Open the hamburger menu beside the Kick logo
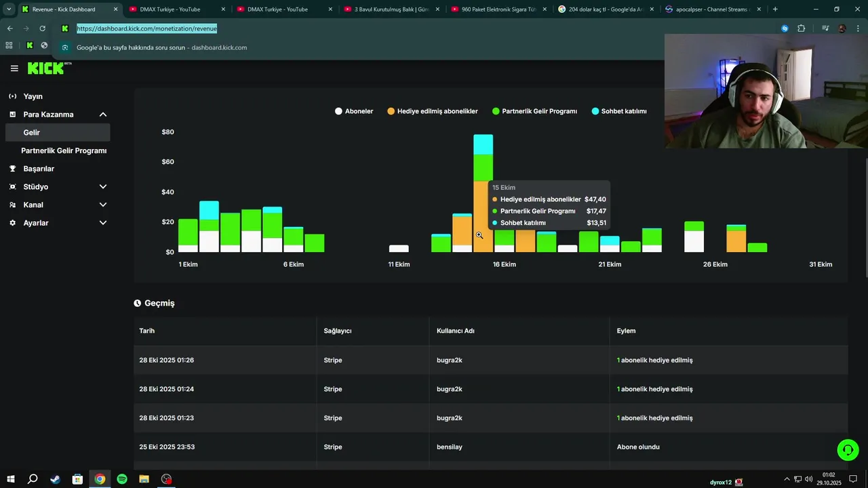Viewport: 868px width, 488px height. [x=14, y=68]
